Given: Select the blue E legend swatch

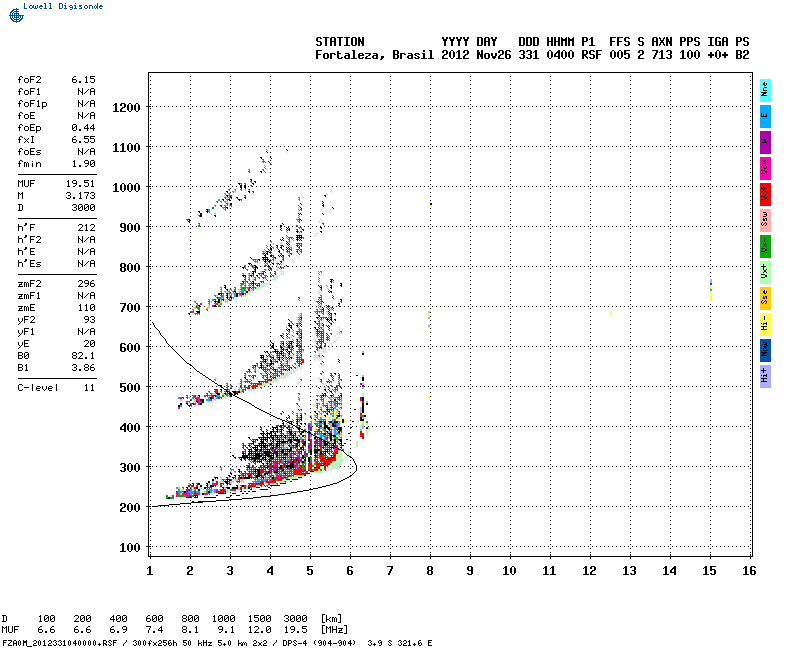Looking at the screenshot, I should tap(765, 116).
